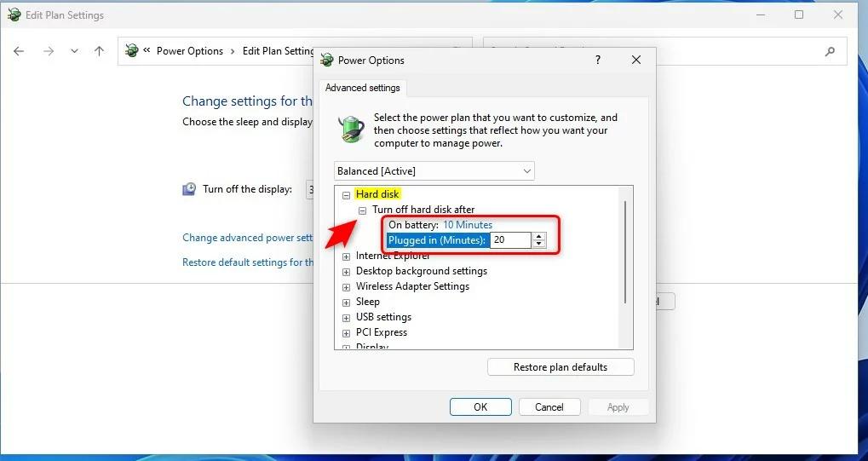Viewport: 868px width, 461px height.
Task: Click the Edit Plan Settings breadcrumb
Action: pos(278,51)
